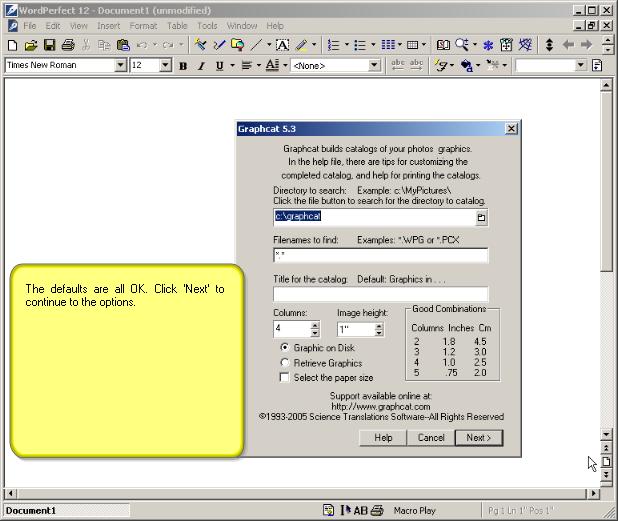Apply bullets with the bulleted list icon
The width and height of the screenshot is (618, 521).
pos(360,45)
